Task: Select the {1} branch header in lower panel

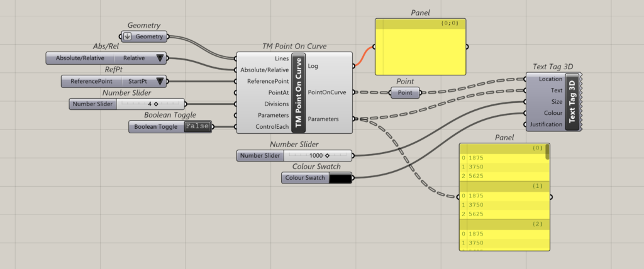Action: pyautogui.click(x=504, y=186)
